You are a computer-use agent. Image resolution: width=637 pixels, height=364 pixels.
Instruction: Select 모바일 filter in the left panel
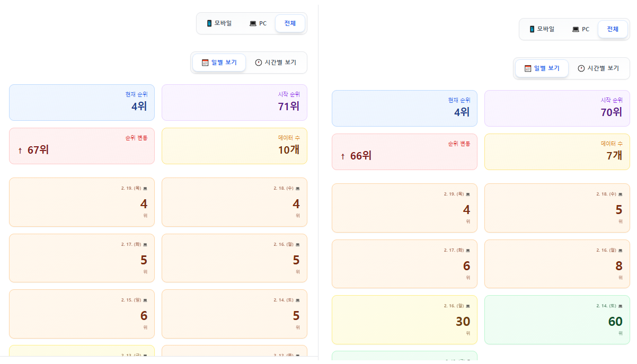tap(219, 23)
